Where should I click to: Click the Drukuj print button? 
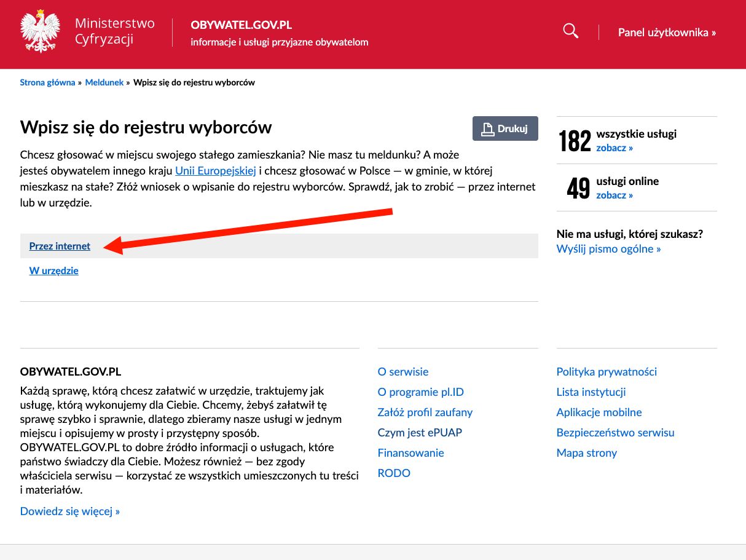click(x=505, y=128)
